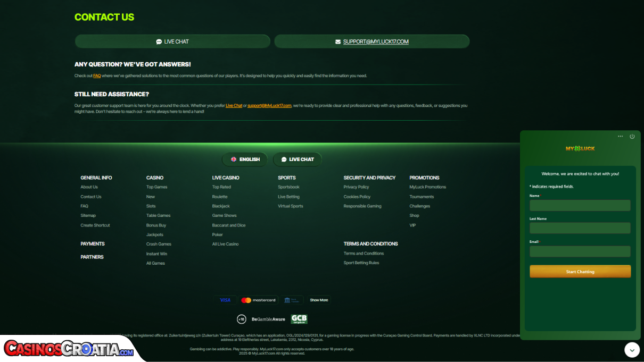The width and height of the screenshot is (644, 362).
Task: Open the Poker link
Action: (x=218, y=235)
